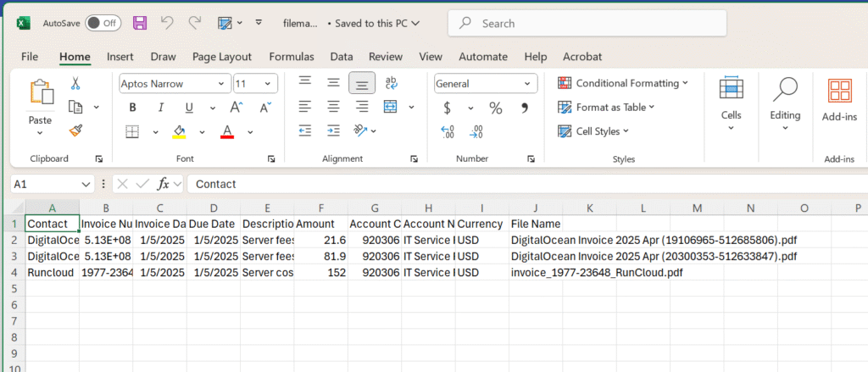
Task: Open Conditional Formatting menu
Action: pos(623,83)
